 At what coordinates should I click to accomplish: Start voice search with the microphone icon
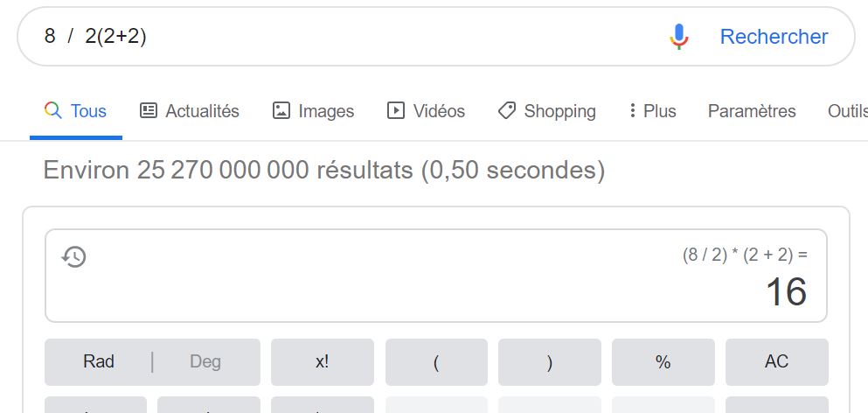(679, 37)
